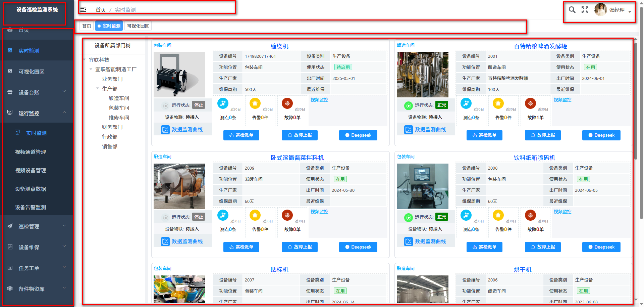Click 巡检派单 button for 缠绕机
Viewport: 644px width, 307px height.
point(241,135)
